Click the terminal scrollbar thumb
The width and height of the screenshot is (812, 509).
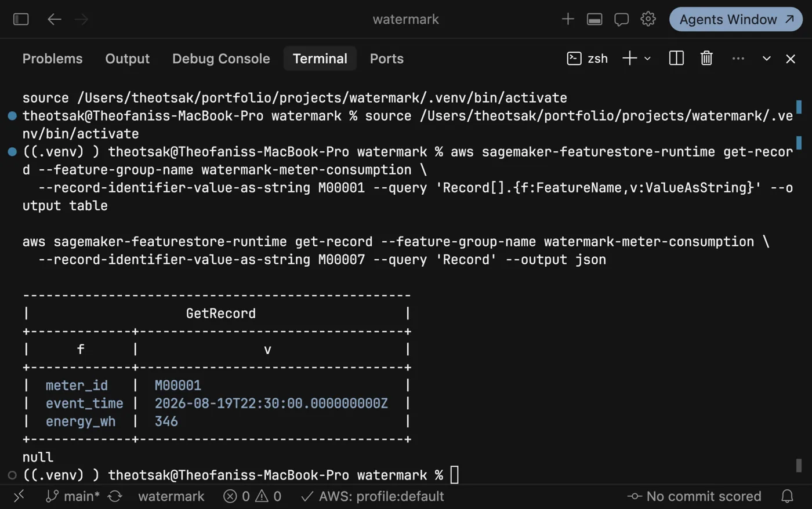pyautogui.click(x=799, y=465)
